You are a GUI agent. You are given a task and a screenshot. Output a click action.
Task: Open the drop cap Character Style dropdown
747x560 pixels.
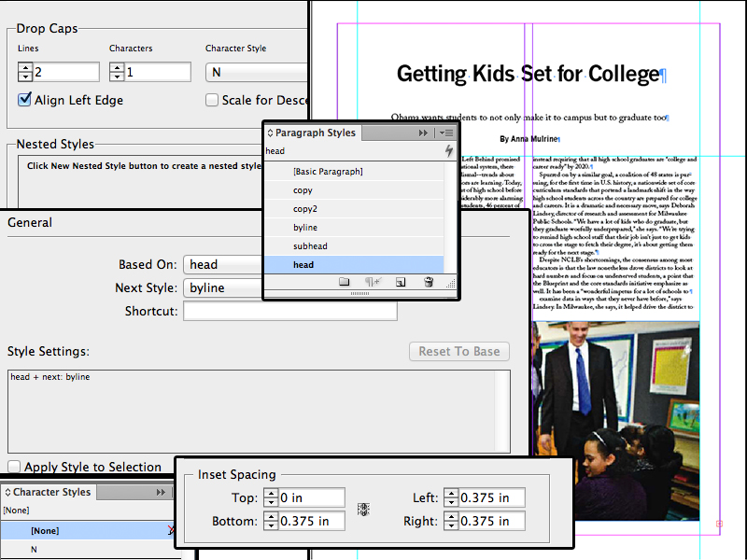[x=257, y=73]
